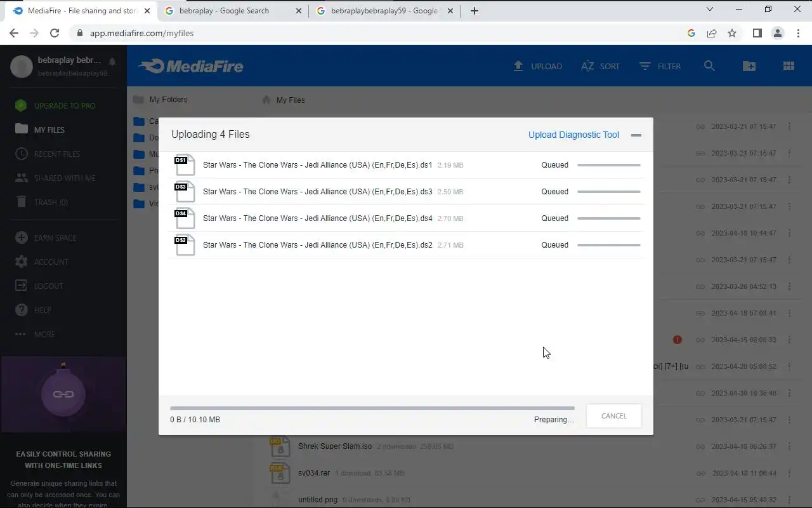Viewport: 812px width, 508px height.
Task: Click the sv034.rar file name
Action: tap(314, 473)
